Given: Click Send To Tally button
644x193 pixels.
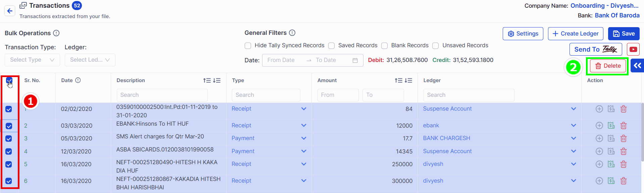Looking at the screenshot, I should coord(596,49).
